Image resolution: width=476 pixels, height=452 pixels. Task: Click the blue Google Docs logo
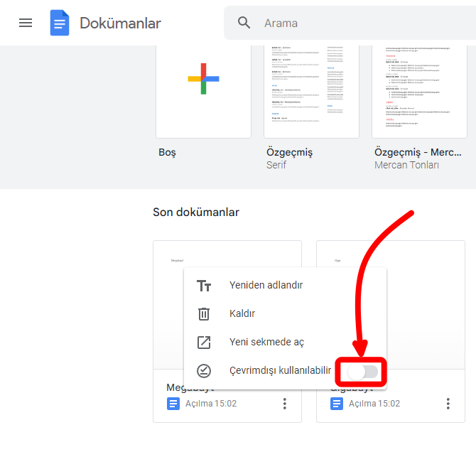[x=60, y=23]
